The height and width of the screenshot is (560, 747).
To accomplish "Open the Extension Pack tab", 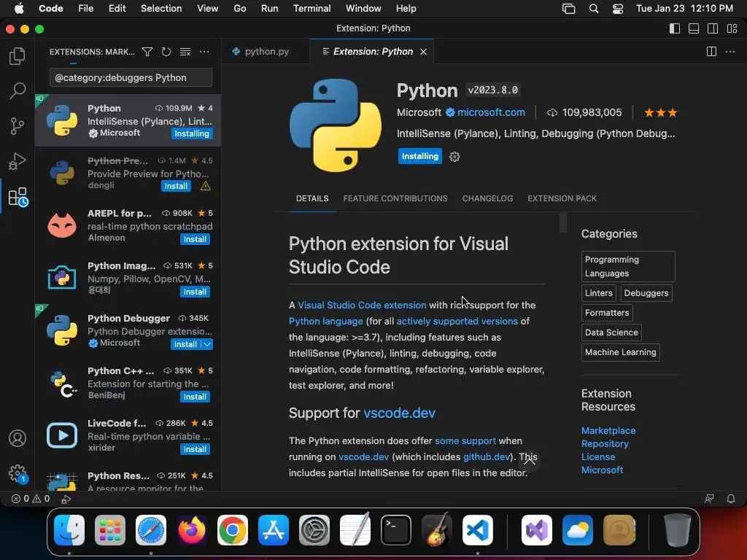I will click(x=562, y=198).
